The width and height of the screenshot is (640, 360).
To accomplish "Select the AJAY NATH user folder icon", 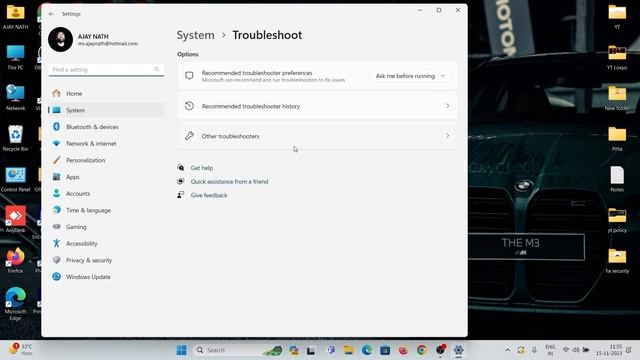I will 16,17.
